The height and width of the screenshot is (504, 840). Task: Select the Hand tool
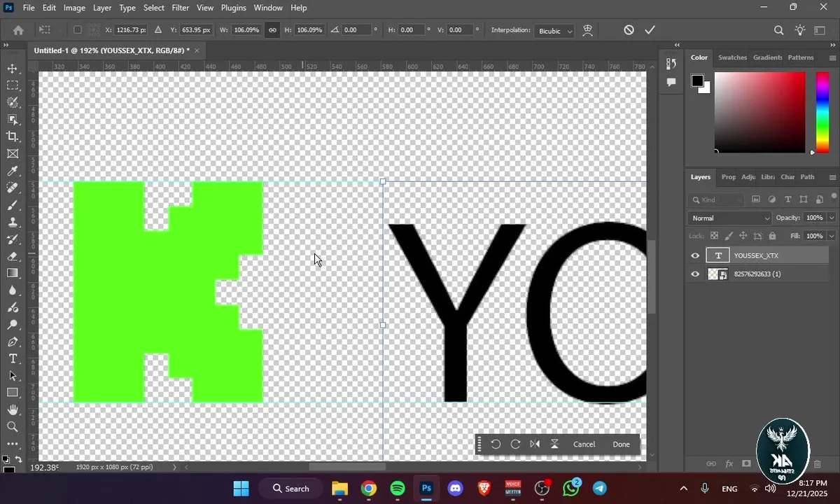pos(13,409)
